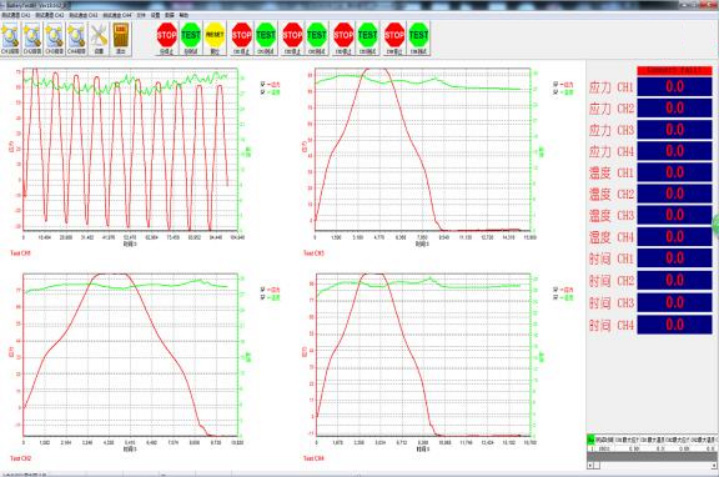Open the 帮助 menu
The height and width of the screenshot is (477, 720).
(x=184, y=16)
